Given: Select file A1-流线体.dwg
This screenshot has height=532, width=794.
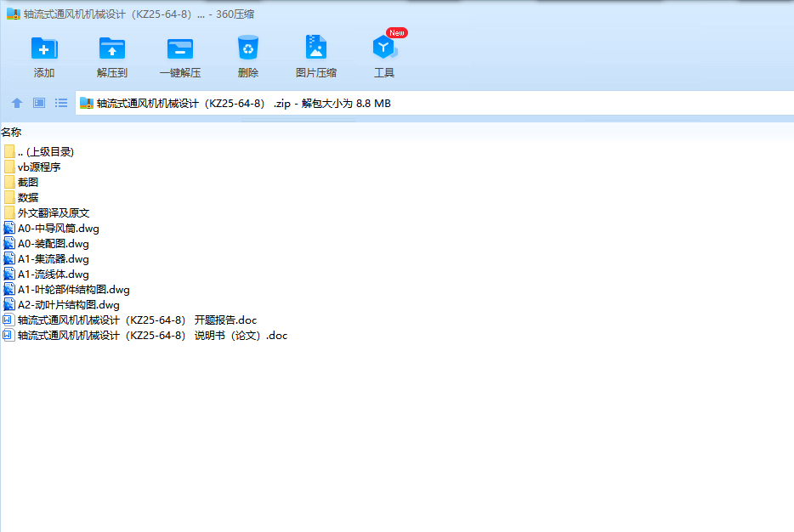Looking at the screenshot, I should tap(46, 274).
